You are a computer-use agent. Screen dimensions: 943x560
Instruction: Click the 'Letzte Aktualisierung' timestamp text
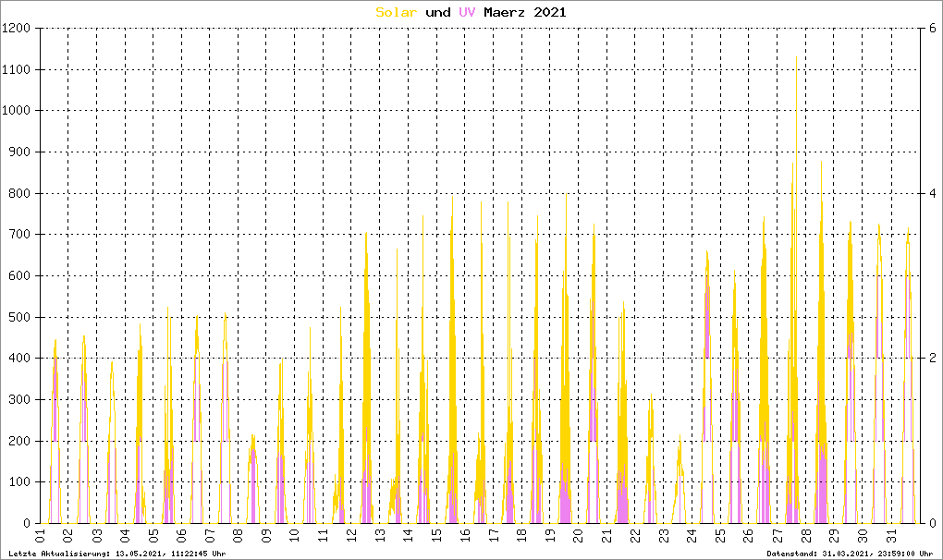(x=116, y=553)
